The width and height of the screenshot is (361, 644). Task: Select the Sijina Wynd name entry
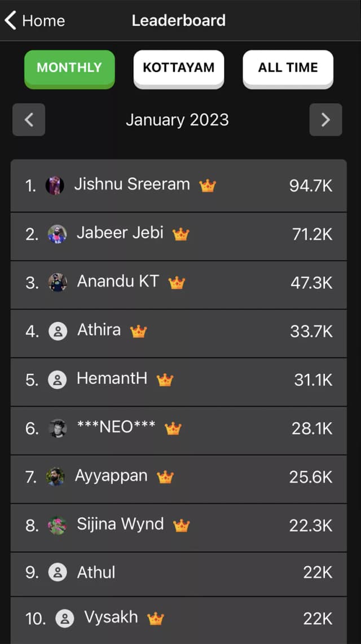120,524
